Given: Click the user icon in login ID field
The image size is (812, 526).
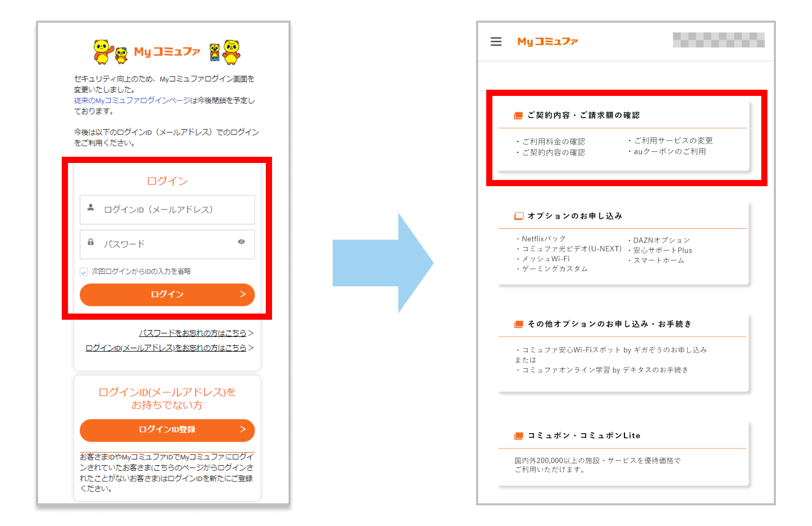Looking at the screenshot, I should tap(91, 207).
